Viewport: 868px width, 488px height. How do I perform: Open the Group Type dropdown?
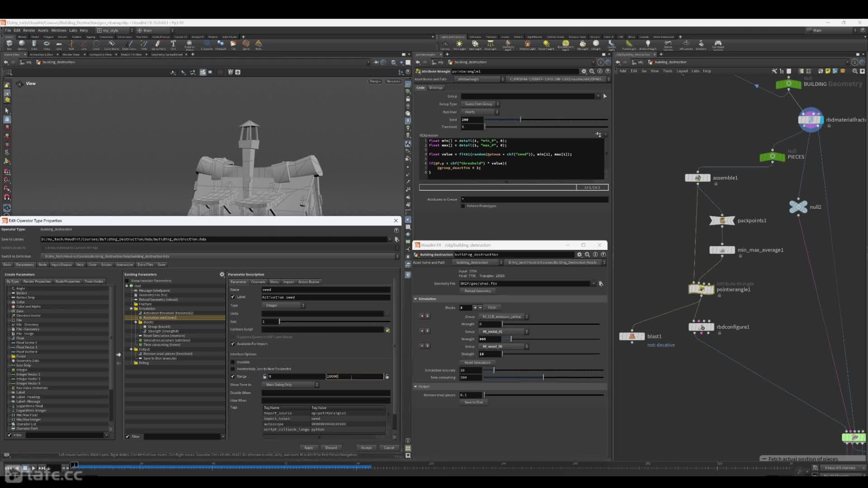pos(480,104)
